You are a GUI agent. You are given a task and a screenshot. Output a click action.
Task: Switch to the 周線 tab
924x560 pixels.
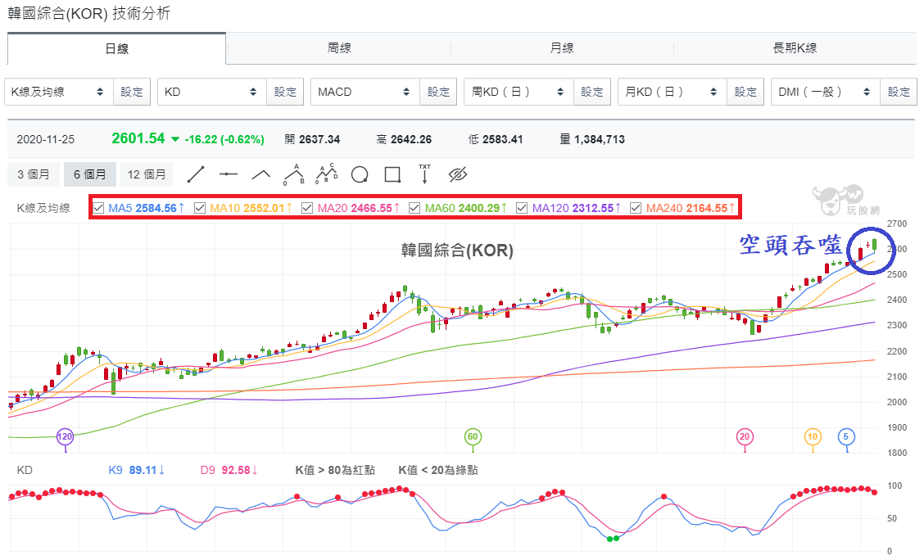coord(339,48)
